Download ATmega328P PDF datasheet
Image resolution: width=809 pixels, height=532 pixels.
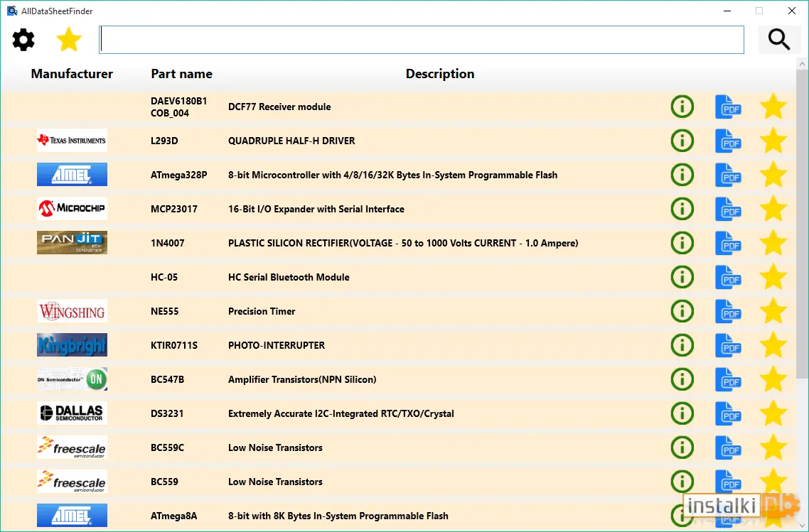click(728, 175)
